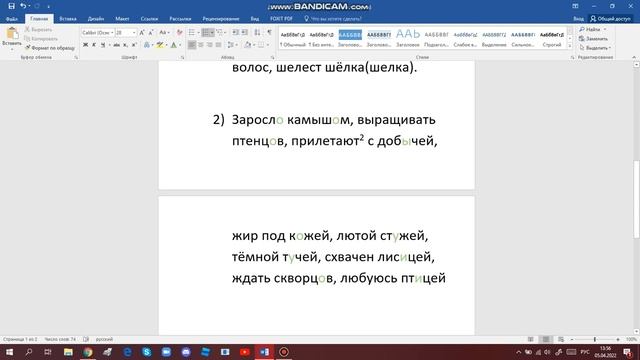
Task: Increase the paragraph indent
Action: (244, 32)
